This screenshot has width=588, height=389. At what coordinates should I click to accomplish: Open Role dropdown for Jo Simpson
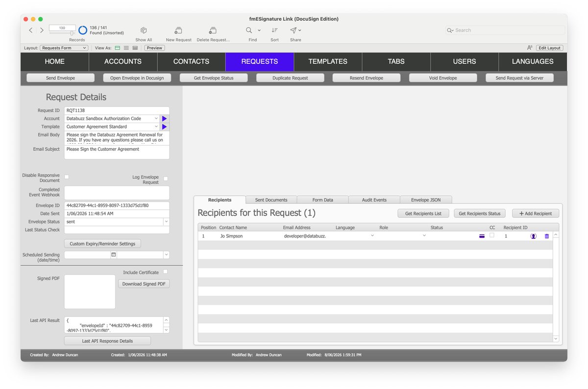click(424, 236)
